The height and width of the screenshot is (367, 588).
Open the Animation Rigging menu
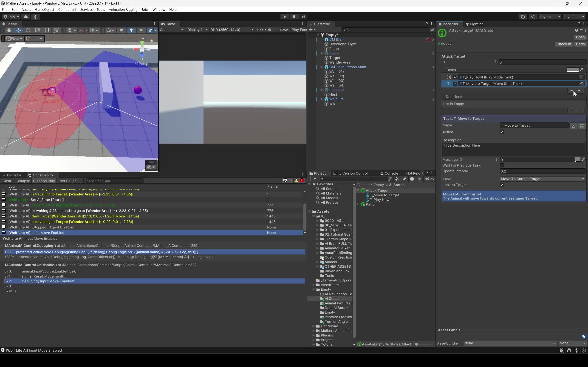(123, 9)
